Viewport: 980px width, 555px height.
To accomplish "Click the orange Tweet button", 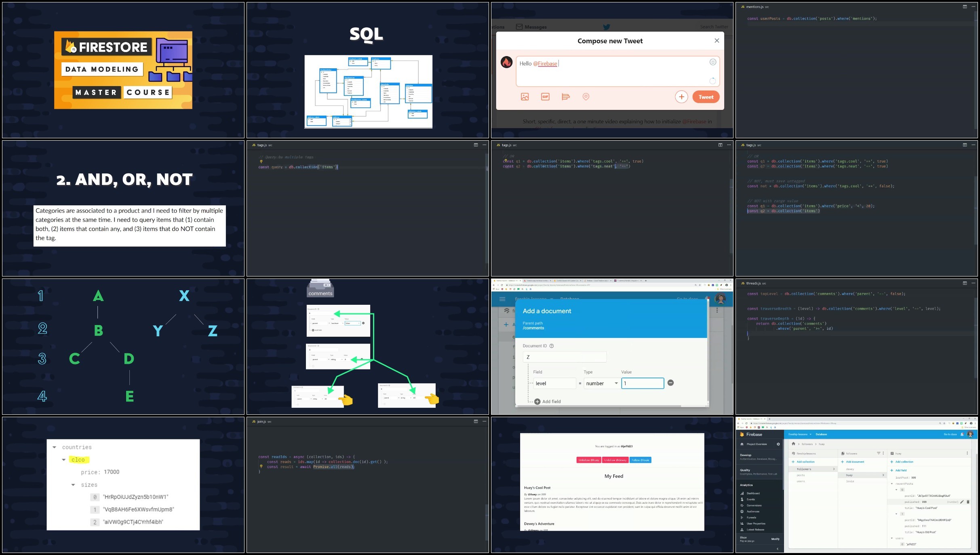I will coord(706,97).
